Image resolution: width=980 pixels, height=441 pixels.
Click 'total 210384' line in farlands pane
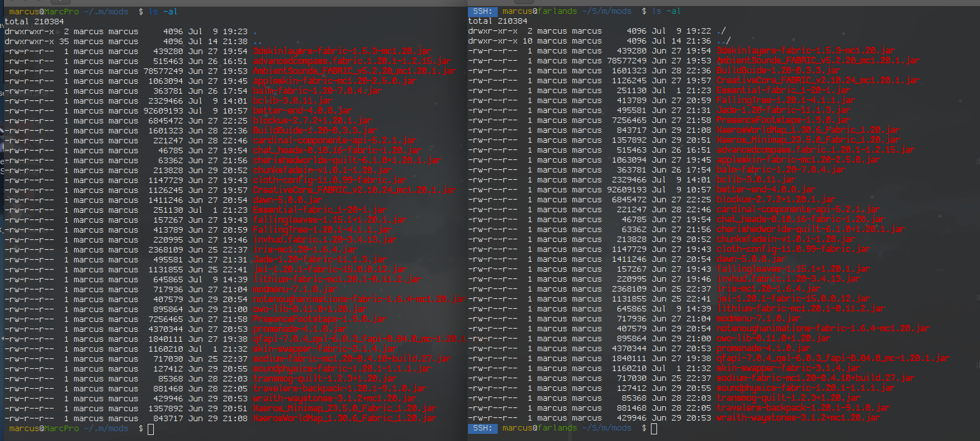click(x=497, y=21)
